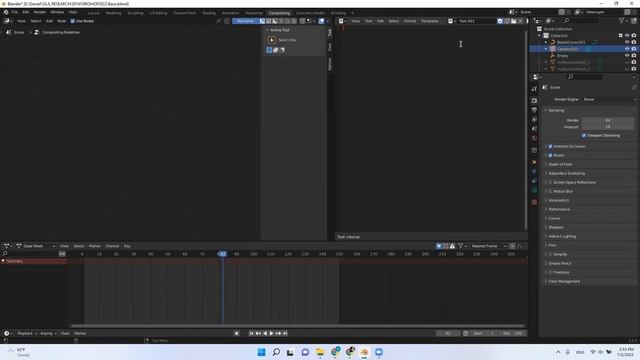The image size is (640, 360).
Task: Open the Render menu
Action: pos(40,12)
